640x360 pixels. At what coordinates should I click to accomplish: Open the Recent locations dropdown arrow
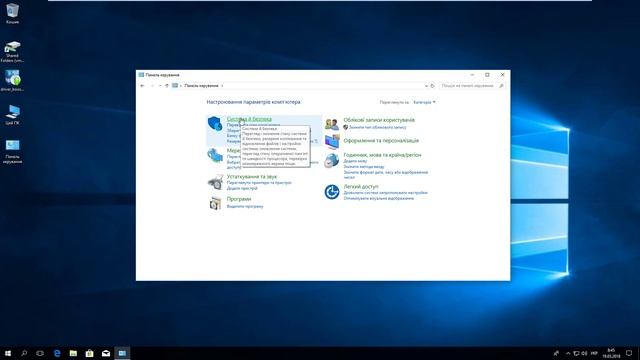click(x=160, y=86)
